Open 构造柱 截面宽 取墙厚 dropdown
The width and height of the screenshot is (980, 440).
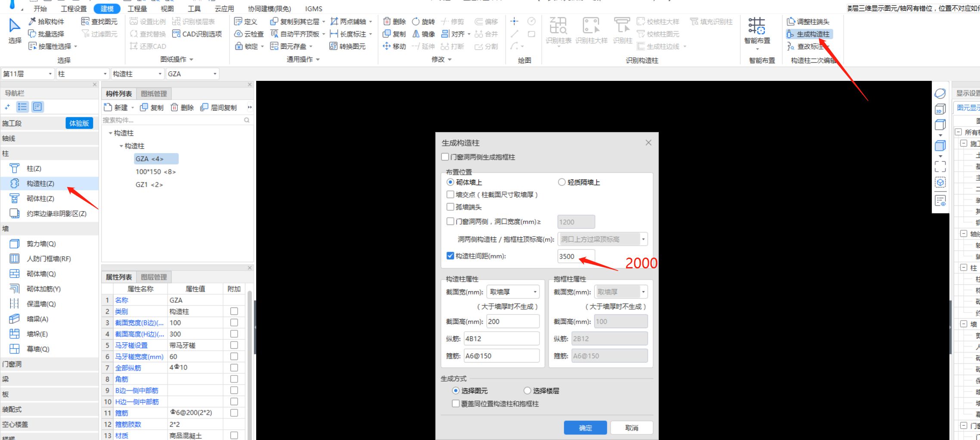pos(513,292)
